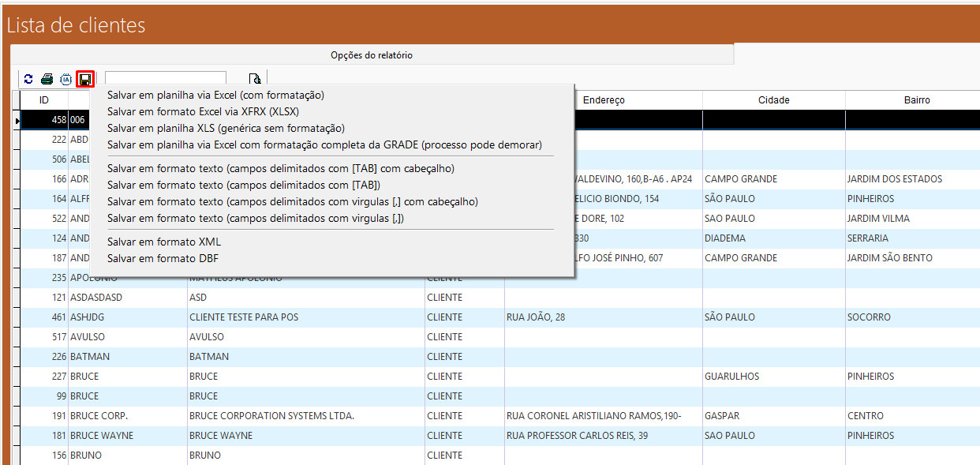Image resolution: width=980 pixels, height=465 pixels.
Task: Select Salvar em planilha XLS genérica option
Action: (x=226, y=128)
